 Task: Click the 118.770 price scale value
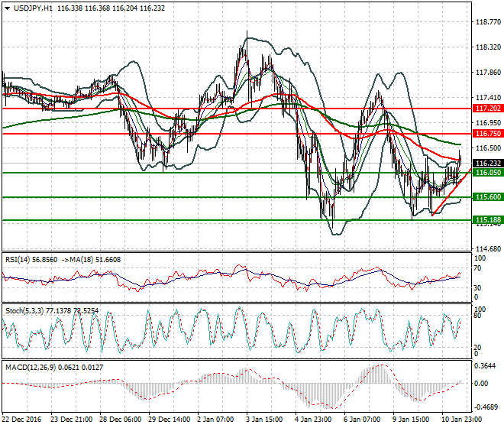click(x=488, y=22)
